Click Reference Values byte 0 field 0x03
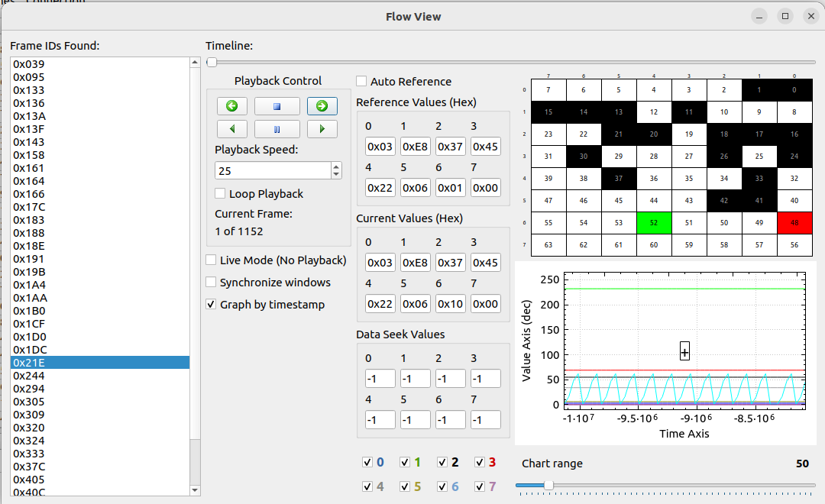825x504 pixels. (380, 147)
